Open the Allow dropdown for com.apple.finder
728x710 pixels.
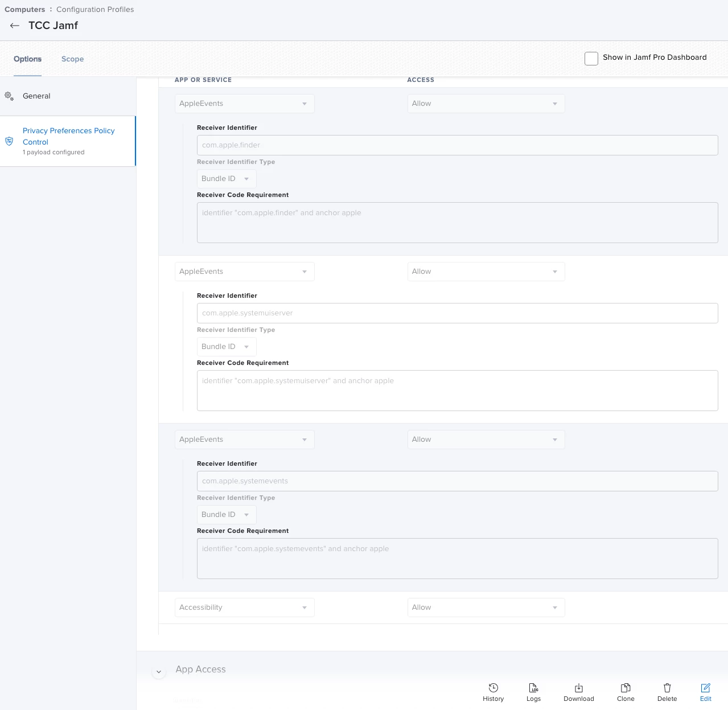click(x=486, y=104)
